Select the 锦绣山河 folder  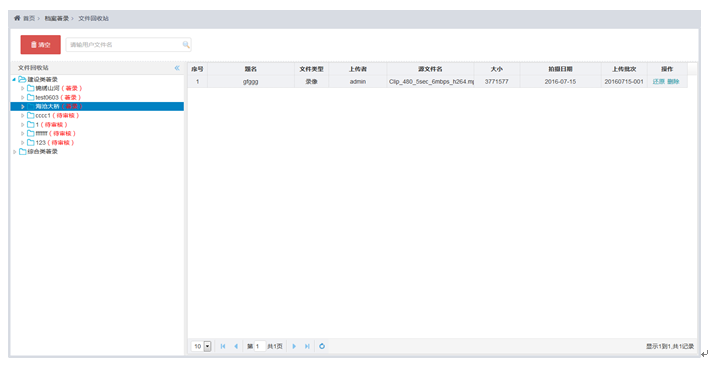(47, 89)
